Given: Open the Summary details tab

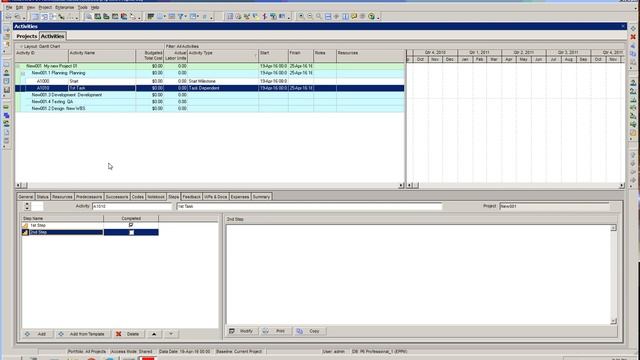Looking at the screenshot, I should pyautogui.click(x=261, y=197).
